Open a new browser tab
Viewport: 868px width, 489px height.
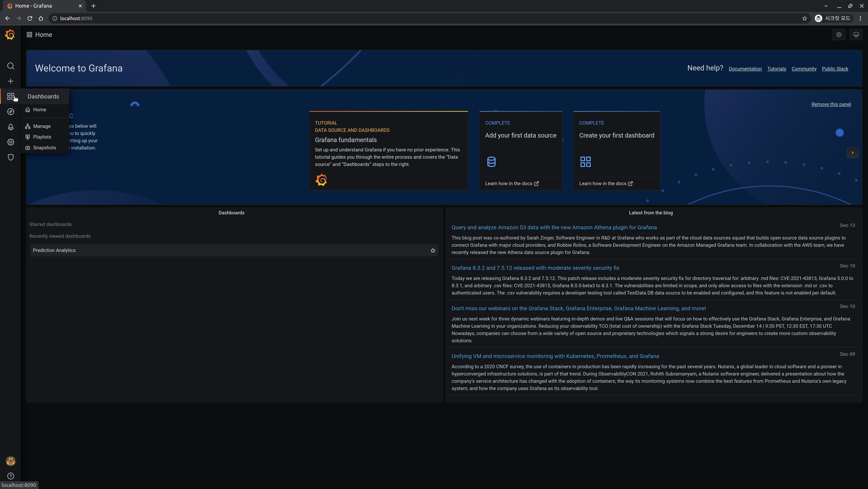coord(93,6)
